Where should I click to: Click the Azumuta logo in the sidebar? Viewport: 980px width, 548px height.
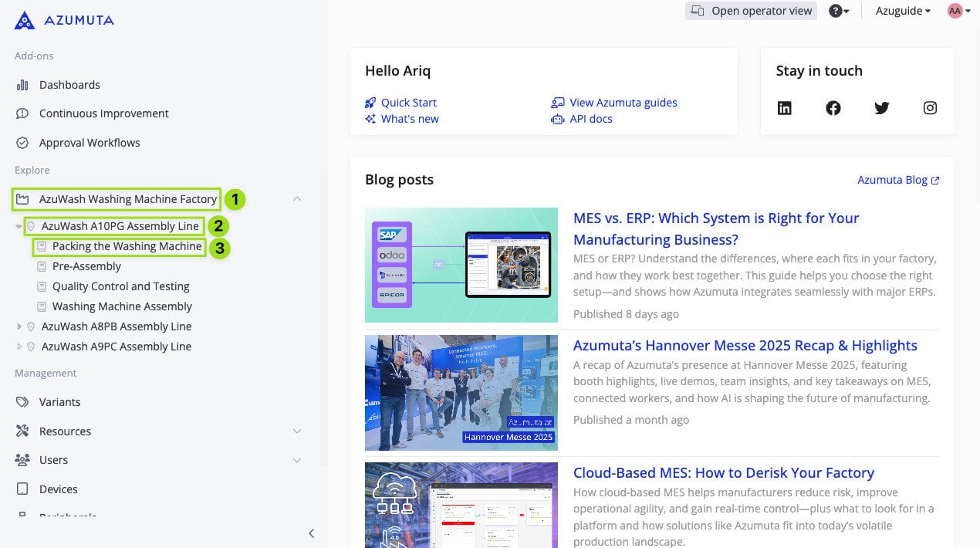[x=64, y=21]
